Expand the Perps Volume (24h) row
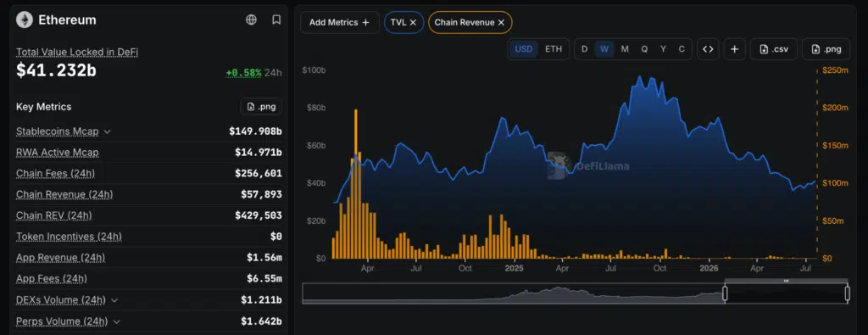This screenshot has height=335, width=868. (117, 321)
